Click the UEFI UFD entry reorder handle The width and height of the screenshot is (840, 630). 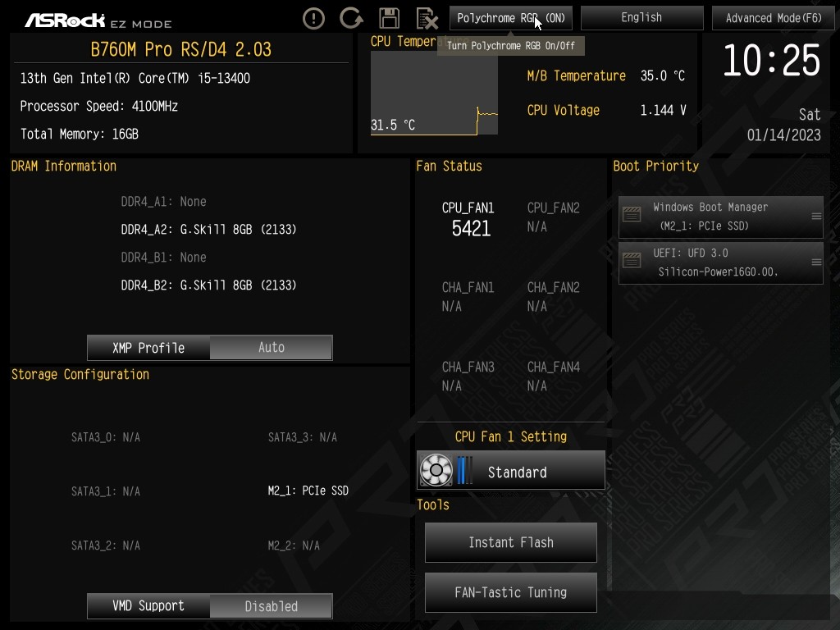pos(816,262)
